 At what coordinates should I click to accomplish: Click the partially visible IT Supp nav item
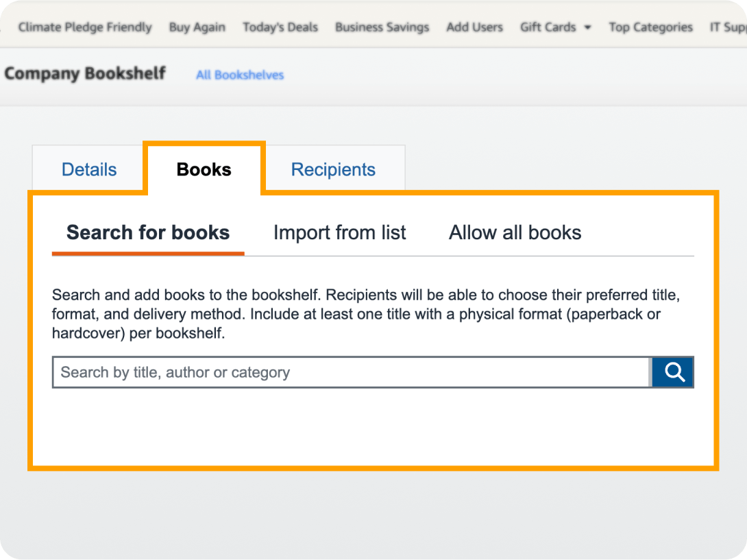728,27
